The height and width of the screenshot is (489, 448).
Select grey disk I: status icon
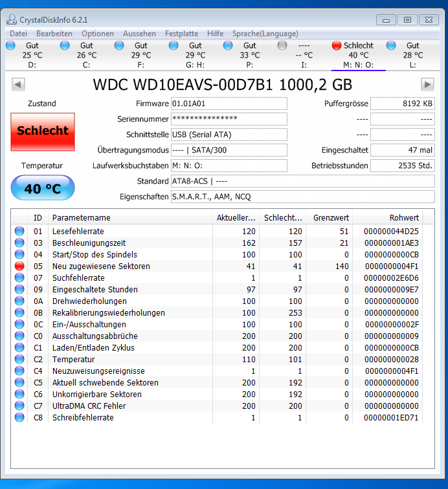coord(282,45)
